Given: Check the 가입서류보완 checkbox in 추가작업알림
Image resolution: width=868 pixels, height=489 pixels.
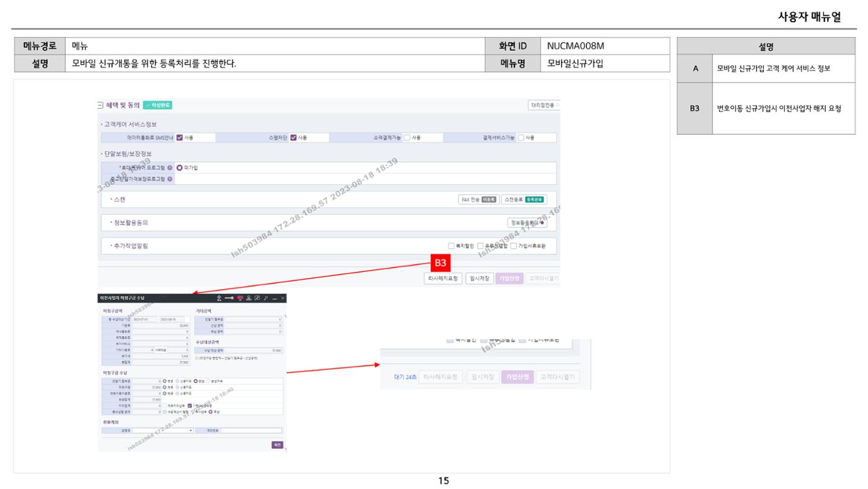Looking at the screenshot, I should 513,246.
